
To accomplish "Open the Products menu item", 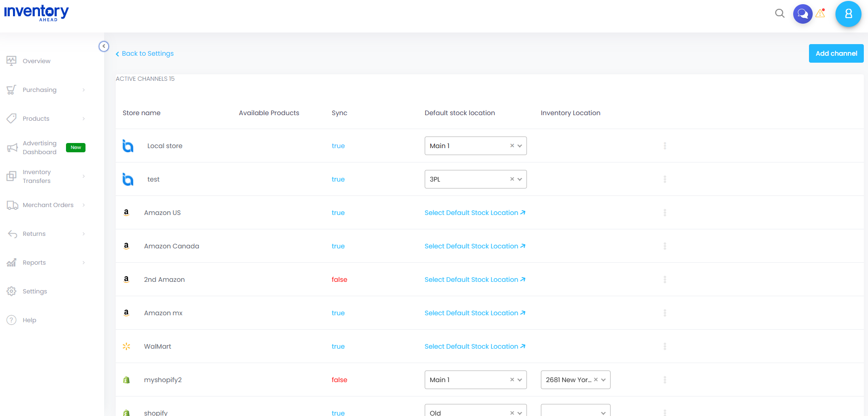I will [36, 118].
